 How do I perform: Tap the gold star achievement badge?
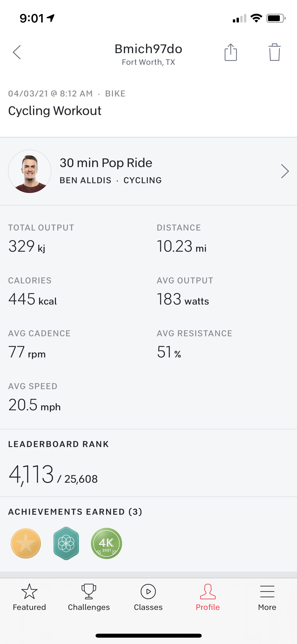[26, 543]
